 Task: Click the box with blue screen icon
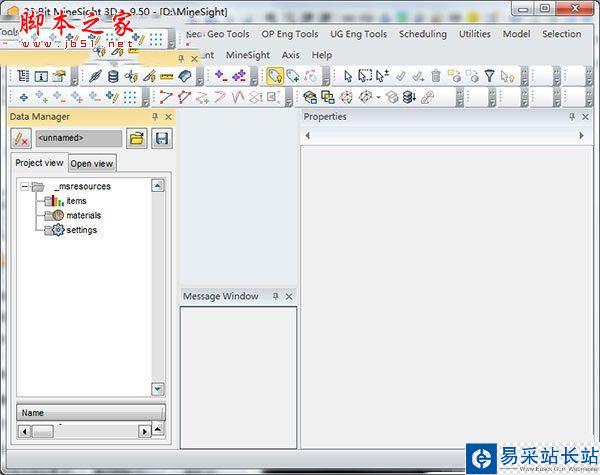click(x=310, y=97)
